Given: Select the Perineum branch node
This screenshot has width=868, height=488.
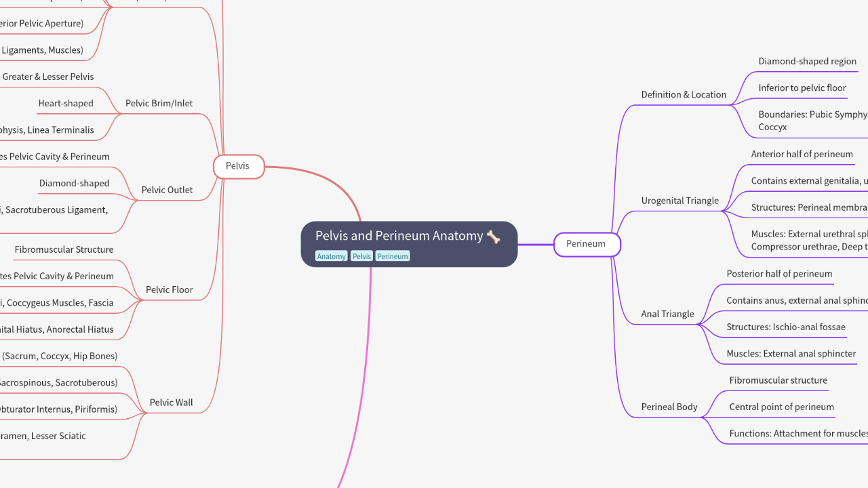Looking at the screenshot, I should coord(587,244).
